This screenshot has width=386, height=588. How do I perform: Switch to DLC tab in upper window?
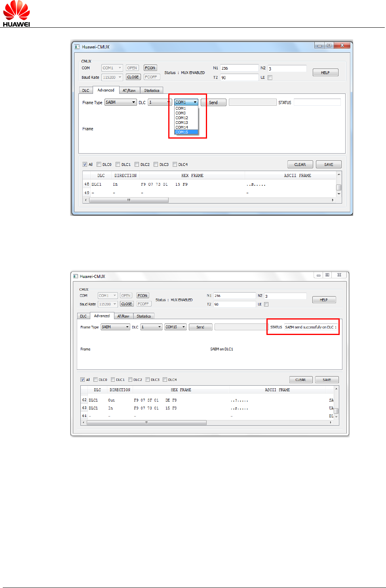86,90
